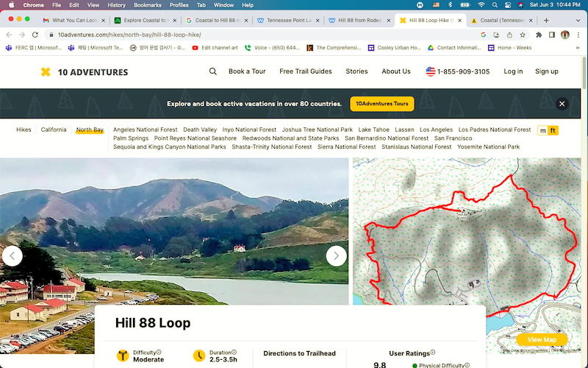Switch to Explore Coastal tab
The image size is (588, 368).
coord(146,21)
